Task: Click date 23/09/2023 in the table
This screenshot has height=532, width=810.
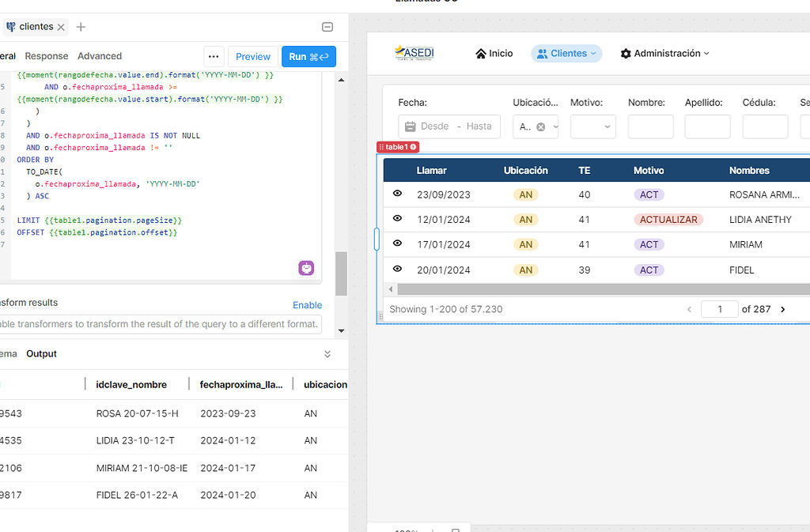Action: tap(444, 195)
